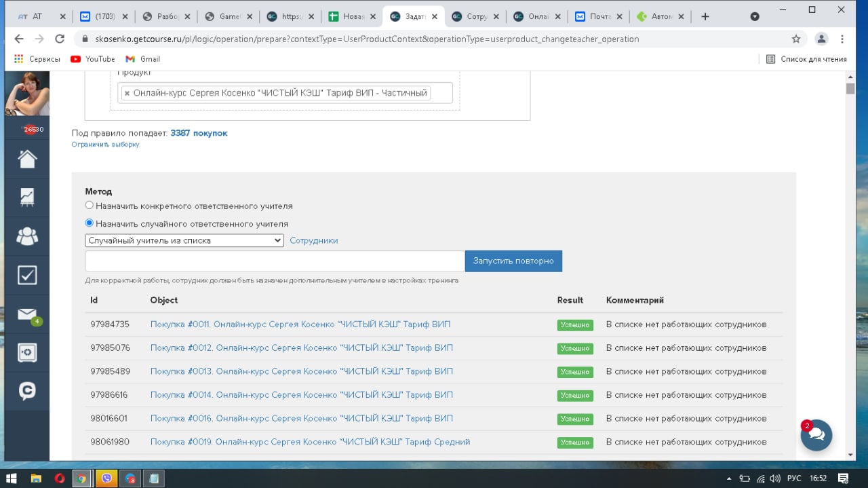868x488 pixels.
Task: Click the product selection field
Action: (285, 93)
